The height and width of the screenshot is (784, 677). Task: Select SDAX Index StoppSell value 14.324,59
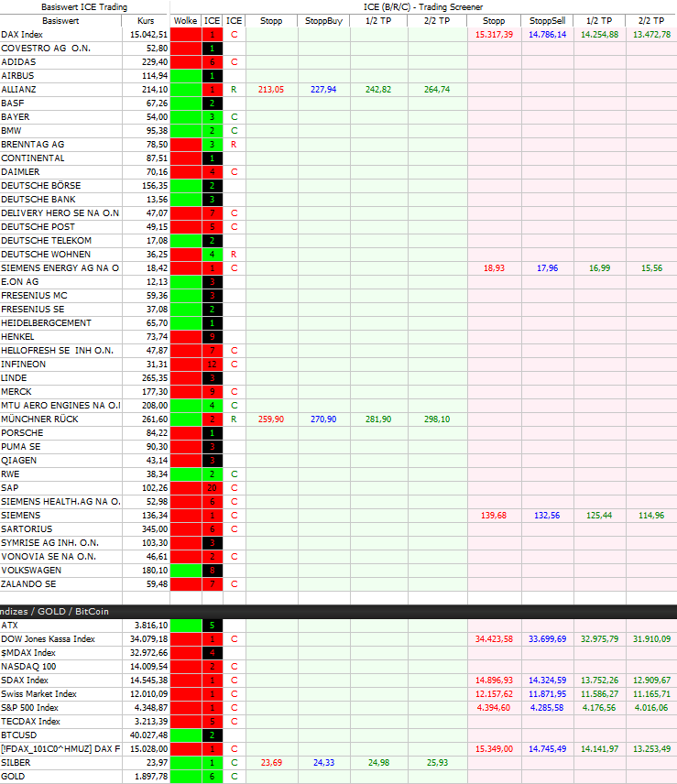pos(548,681)
